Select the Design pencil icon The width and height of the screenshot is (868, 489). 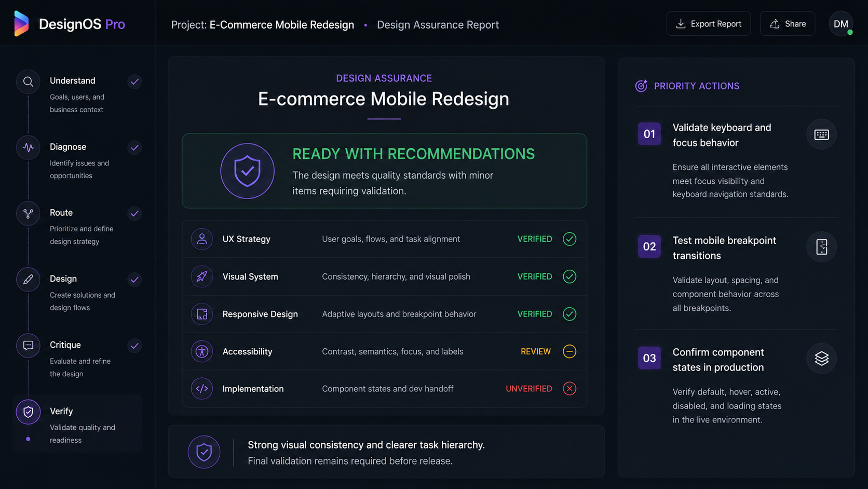28,280
